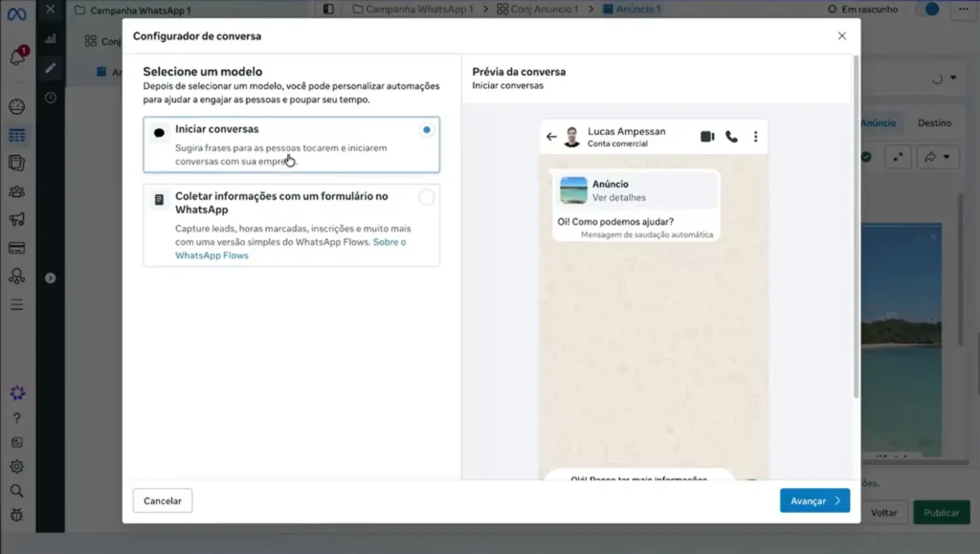Click the form icon beside Coletar informações
The width and height of the screenshot is (980, 554).
159,200
